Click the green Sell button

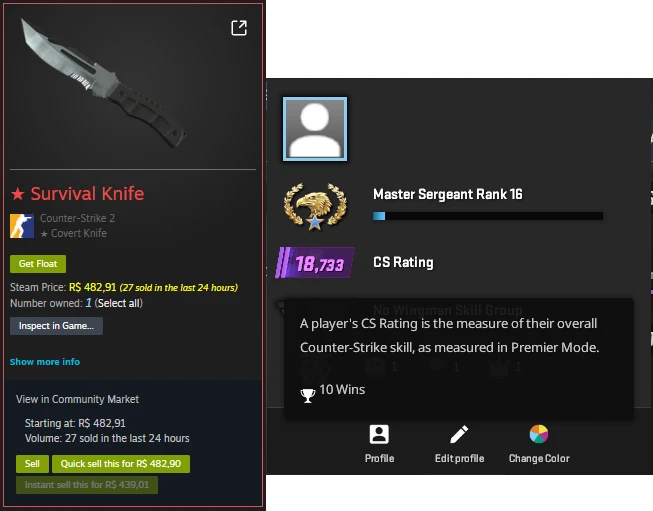[32, 464]
